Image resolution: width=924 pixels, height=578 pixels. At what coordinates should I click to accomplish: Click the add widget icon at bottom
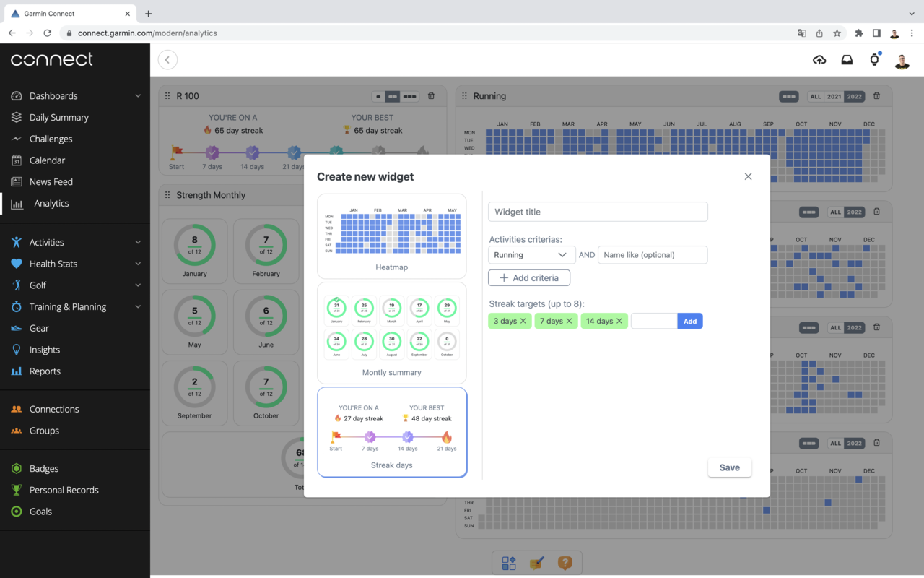coord(509,563)
